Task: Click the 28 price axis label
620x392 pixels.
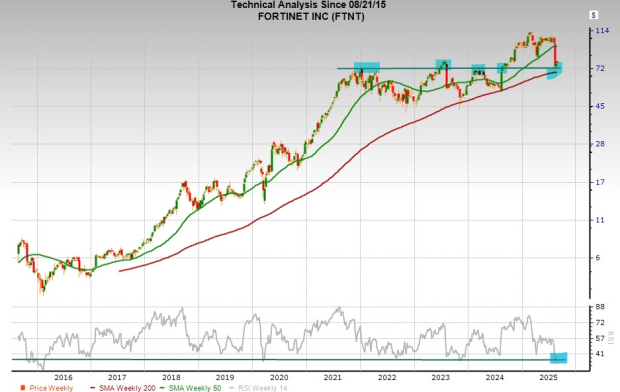Action: (600, 144)
